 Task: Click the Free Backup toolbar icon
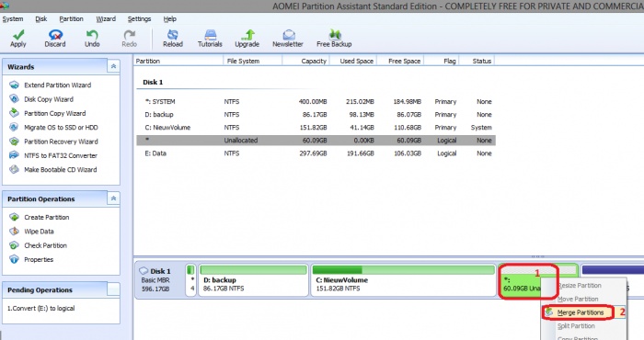[334, 35]
